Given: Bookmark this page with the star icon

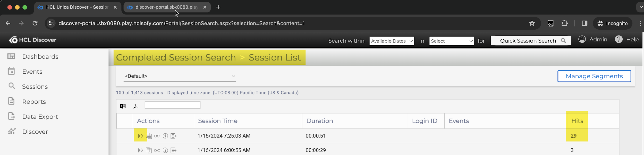Looking at the screenshot, I should (532, 23).
